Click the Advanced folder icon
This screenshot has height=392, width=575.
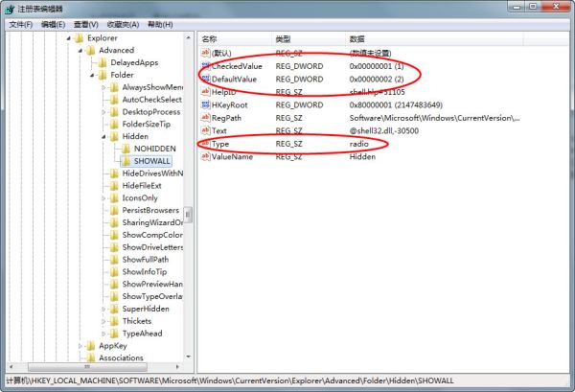point(91,50)
